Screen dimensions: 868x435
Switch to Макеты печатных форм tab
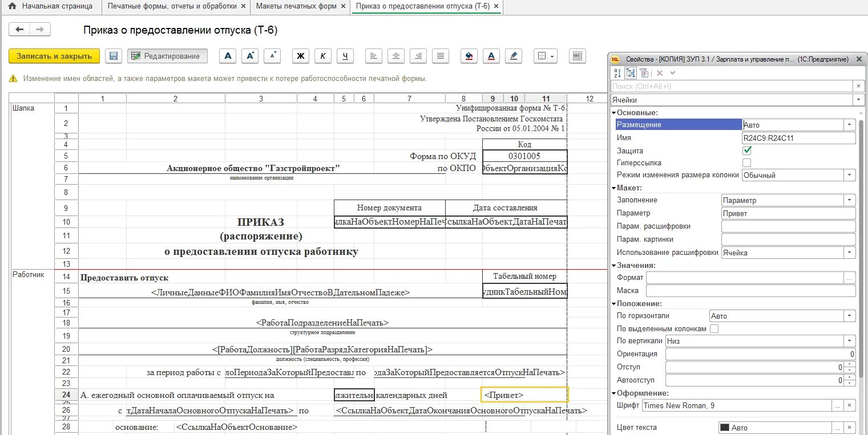(296, 6)
